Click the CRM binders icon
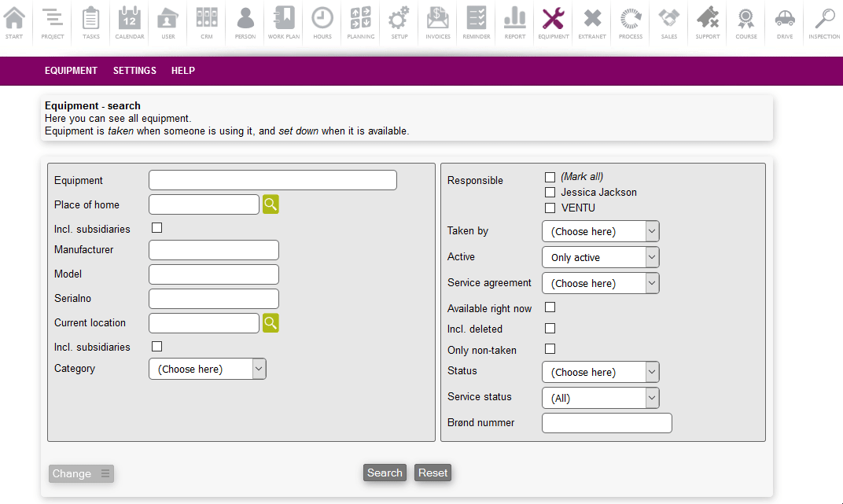This screenshot has width=843, height=504. [x=207, y=21]
